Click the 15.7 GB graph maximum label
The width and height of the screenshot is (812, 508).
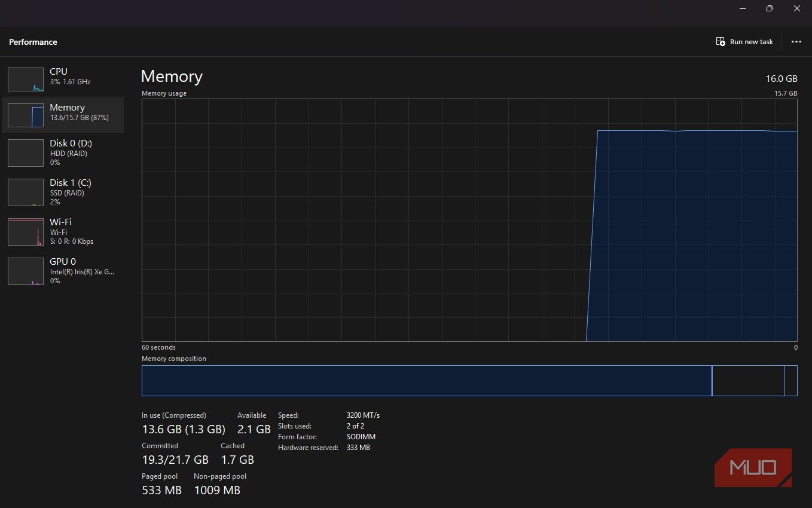(786, 93)
